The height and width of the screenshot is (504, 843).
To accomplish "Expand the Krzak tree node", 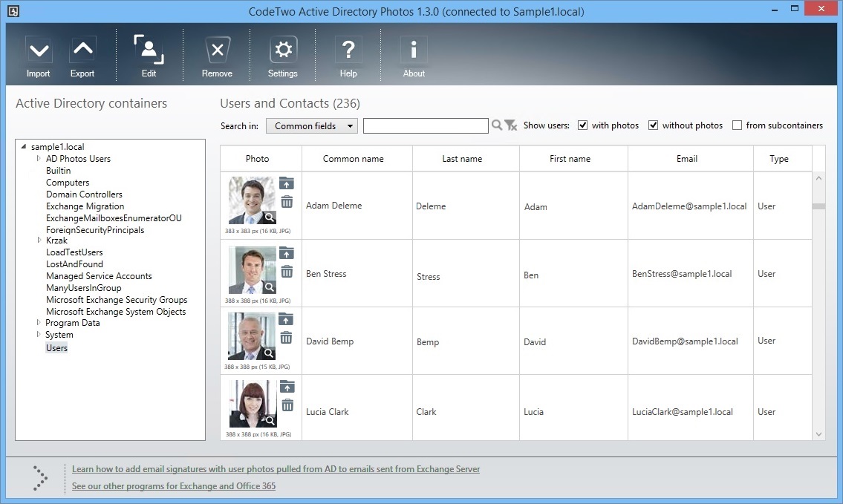I will [x=39, y=240].
